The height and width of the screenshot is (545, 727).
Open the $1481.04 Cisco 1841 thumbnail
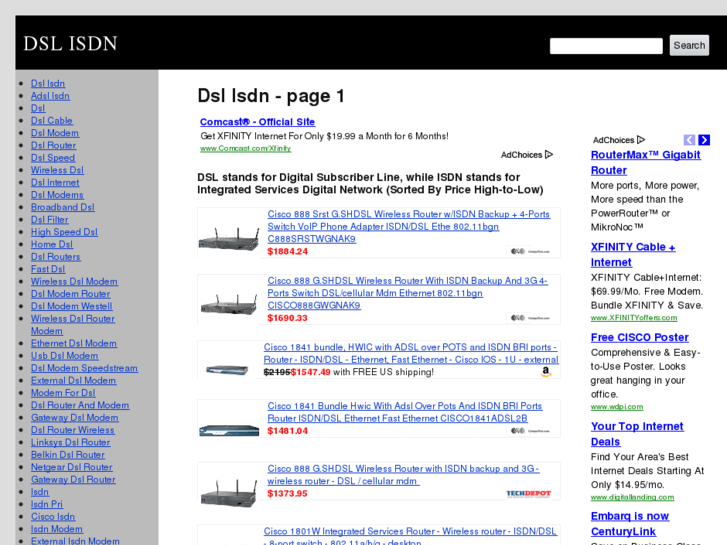229,431
